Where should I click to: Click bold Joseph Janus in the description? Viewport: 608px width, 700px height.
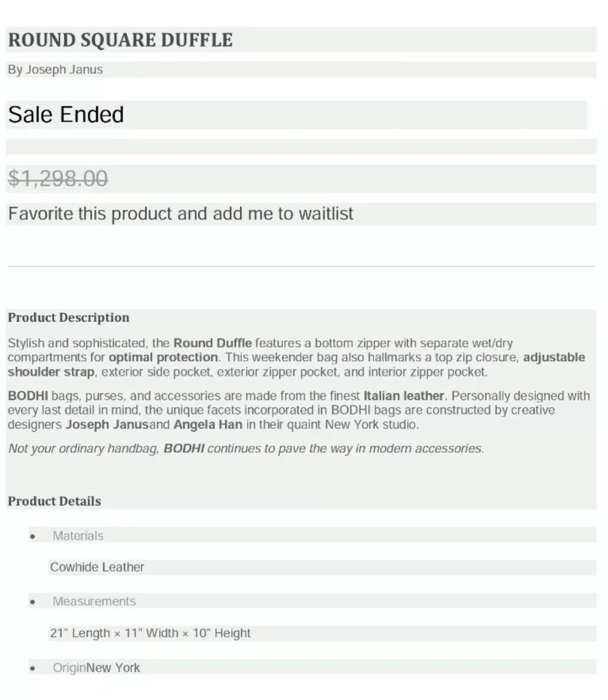coord(107,425)
